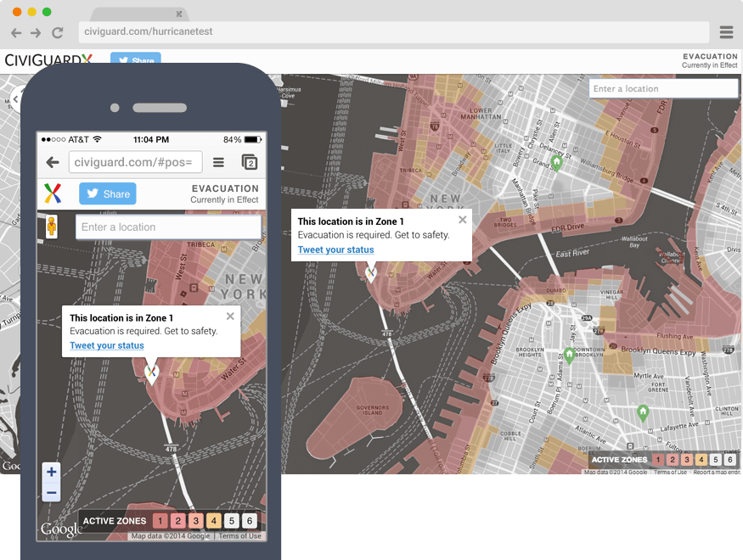
Task: Select zone 2 swatch in desktop legend
Action: 672,459
